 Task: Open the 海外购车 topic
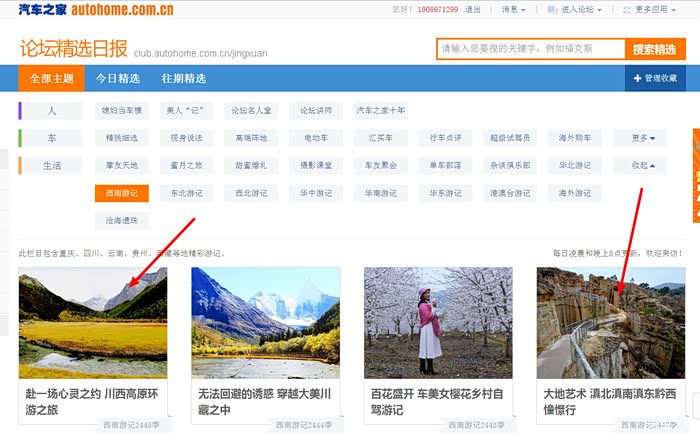point(575,138)
